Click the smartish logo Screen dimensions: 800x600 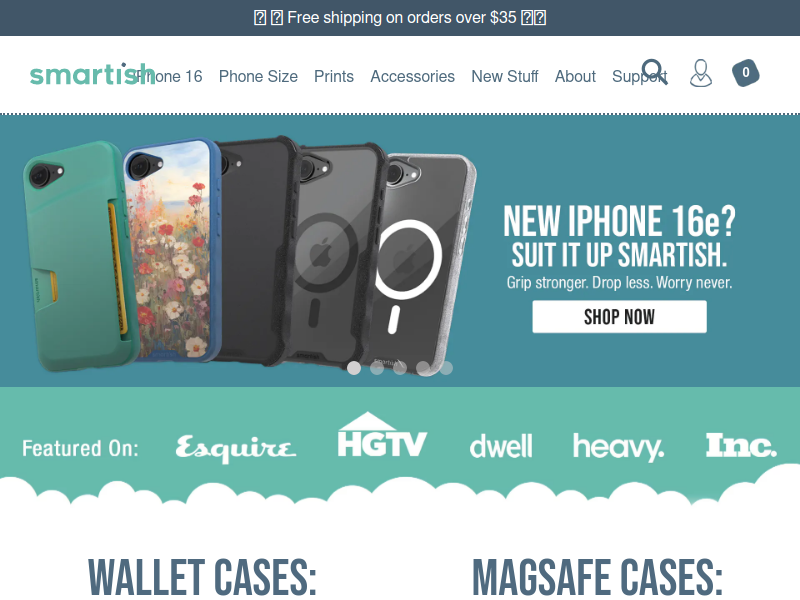point(92,74)
